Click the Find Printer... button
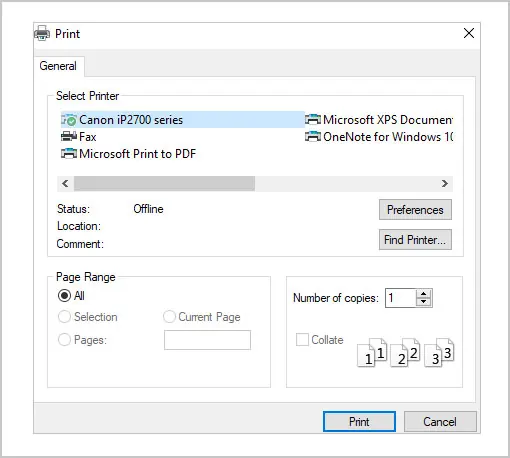The height and width of the screenshot is (458, 510). [415, 240]
